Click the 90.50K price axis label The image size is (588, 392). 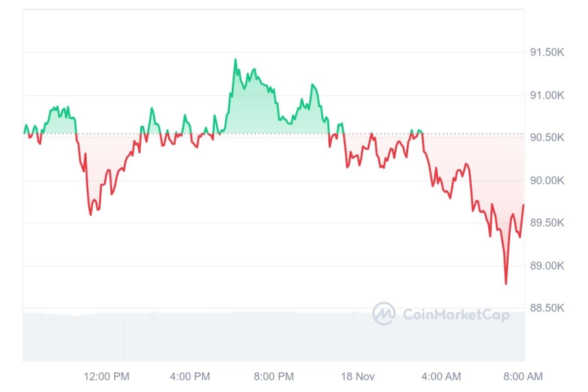point(547,138)
